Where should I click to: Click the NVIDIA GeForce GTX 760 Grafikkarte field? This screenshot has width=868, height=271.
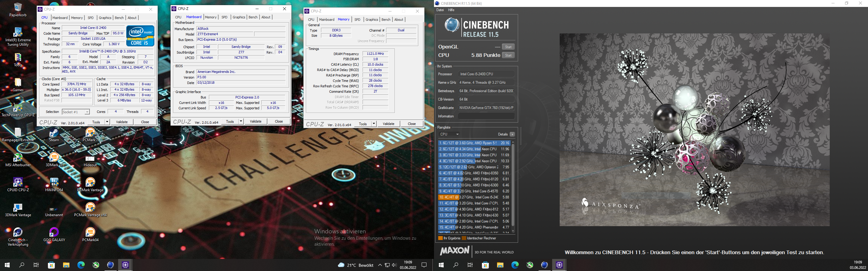coord(486,108)
